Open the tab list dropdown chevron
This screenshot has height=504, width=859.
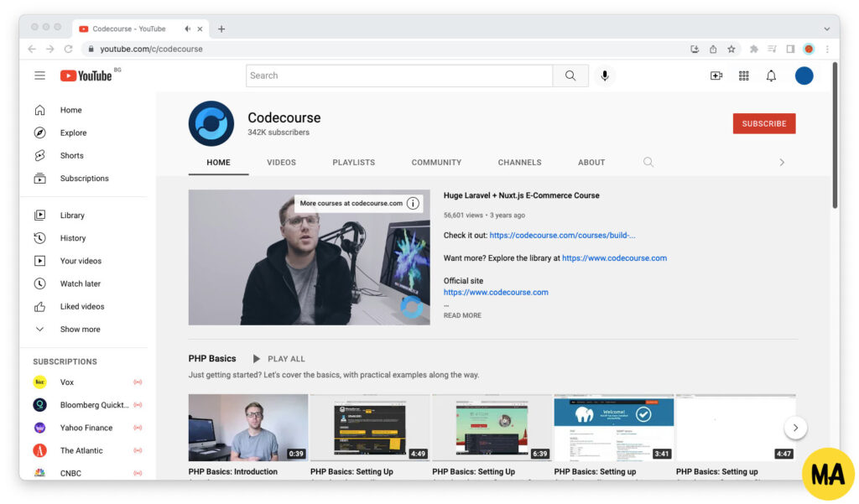[x=826, y=29]
